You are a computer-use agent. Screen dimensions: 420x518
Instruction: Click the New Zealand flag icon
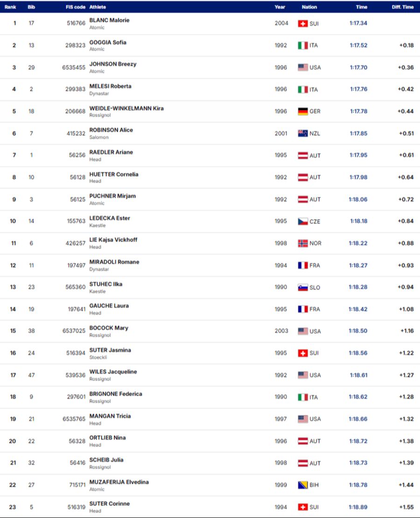tap(303, 134)
